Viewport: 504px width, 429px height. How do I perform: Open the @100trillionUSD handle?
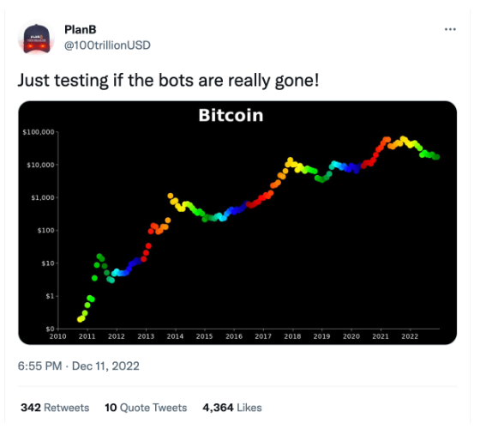tap(107, 45)
